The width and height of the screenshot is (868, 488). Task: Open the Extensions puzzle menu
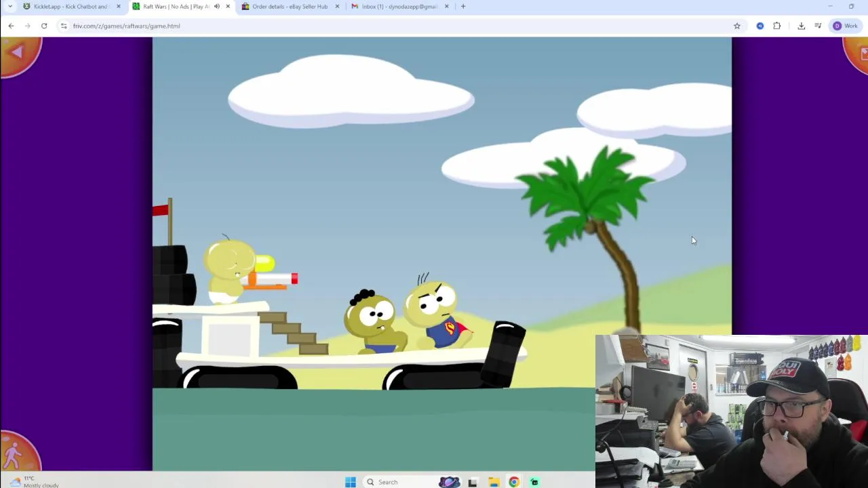[x=777, y=26]
